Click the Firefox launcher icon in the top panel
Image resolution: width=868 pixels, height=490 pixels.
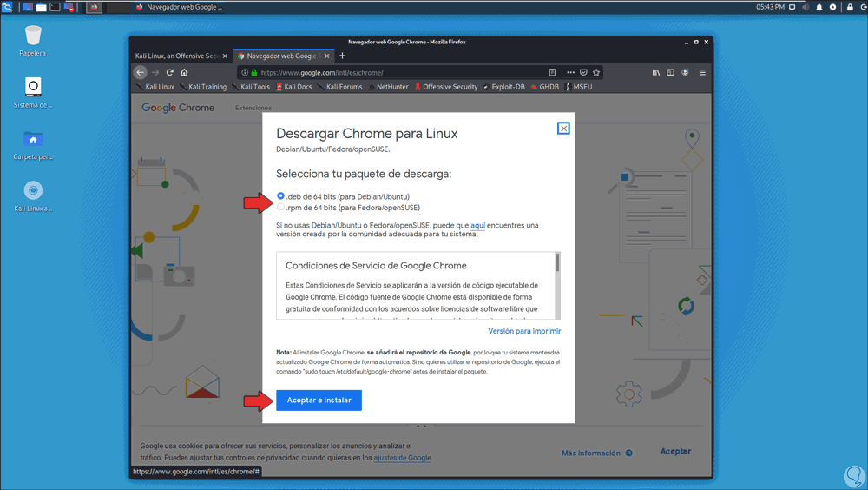[94, 7]
